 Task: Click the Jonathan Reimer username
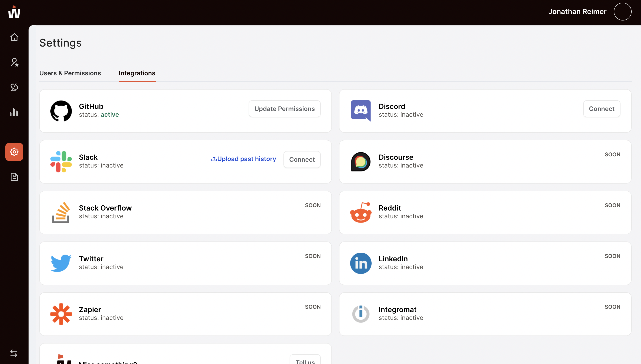[577, 12]
